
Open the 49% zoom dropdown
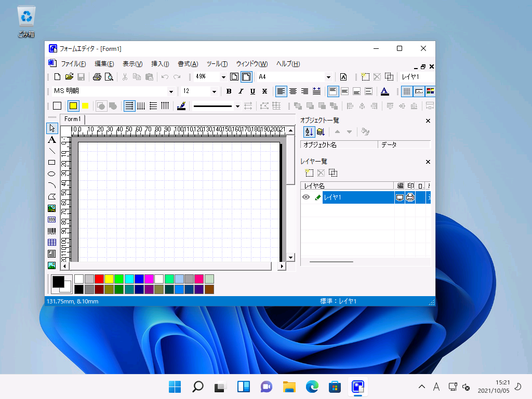click(223, 77)
